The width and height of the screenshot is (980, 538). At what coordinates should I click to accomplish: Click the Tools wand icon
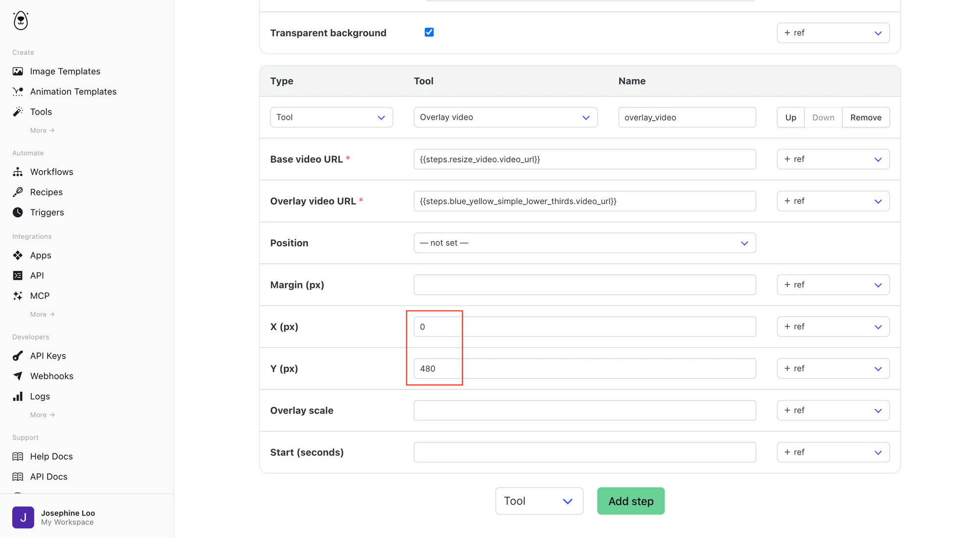click(18, 112)
